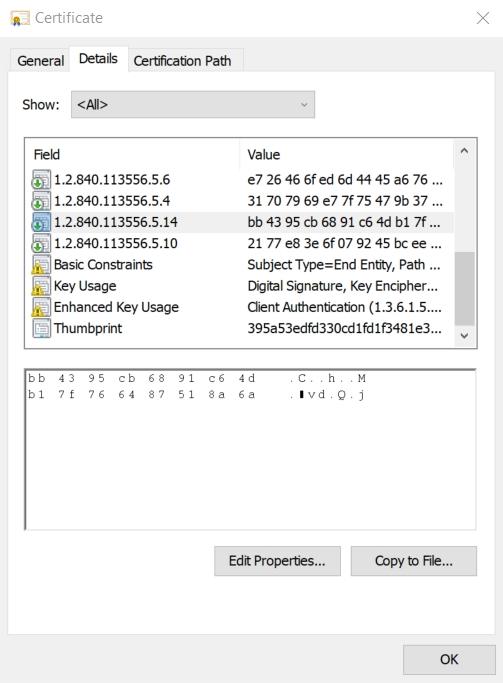Viewport: 503px width, 683px height.
Task: Click the Thumbnail property icon beside Thumbprint
Action: pyautogui.click(x=41, y=328)
